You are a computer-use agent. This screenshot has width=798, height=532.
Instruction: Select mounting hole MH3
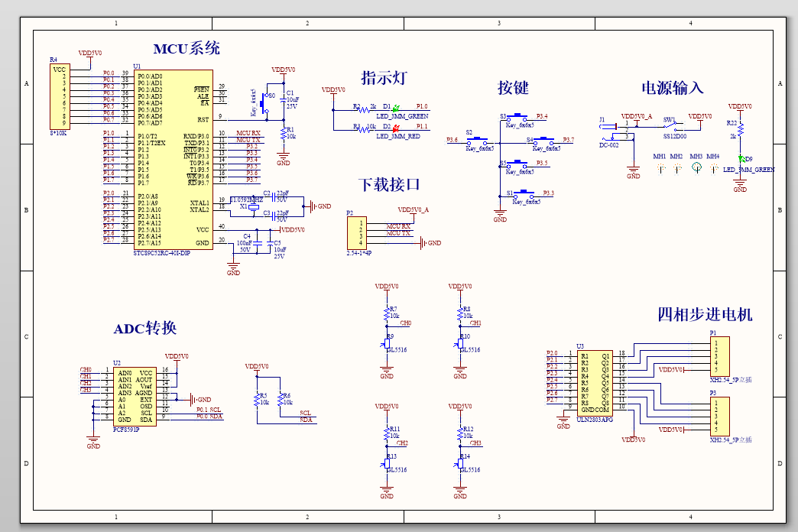697,167
